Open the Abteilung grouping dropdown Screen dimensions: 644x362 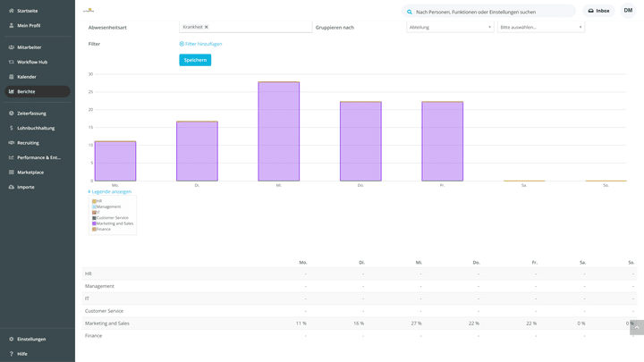[x=450, y=27]
